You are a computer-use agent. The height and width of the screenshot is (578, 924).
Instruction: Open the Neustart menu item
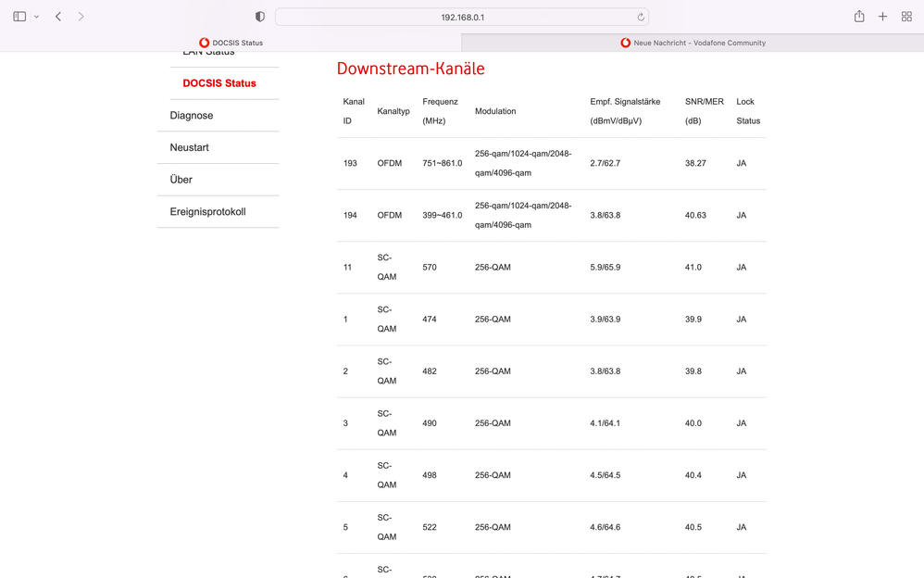click(189, 147)
